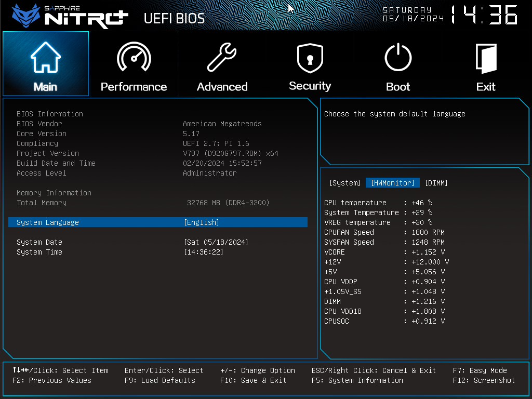Click the 14:36 header clock

coord(484,15)
